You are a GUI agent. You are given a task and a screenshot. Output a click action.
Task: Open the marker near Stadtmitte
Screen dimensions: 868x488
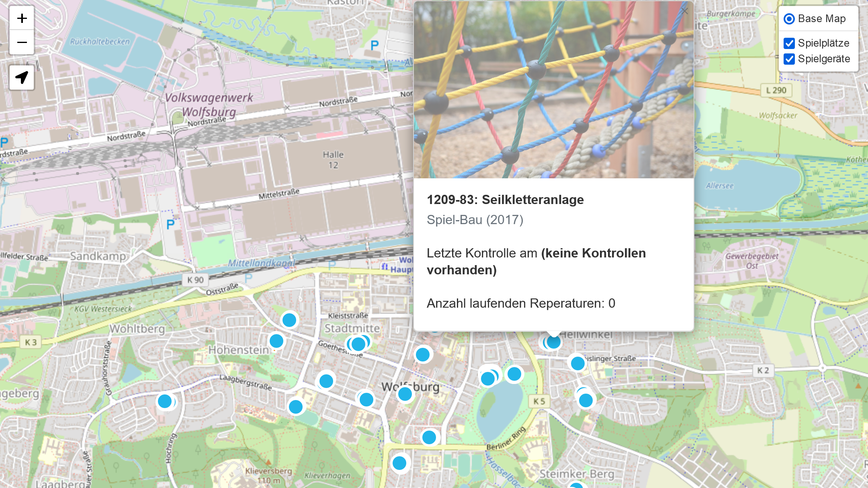click(289, 321)
